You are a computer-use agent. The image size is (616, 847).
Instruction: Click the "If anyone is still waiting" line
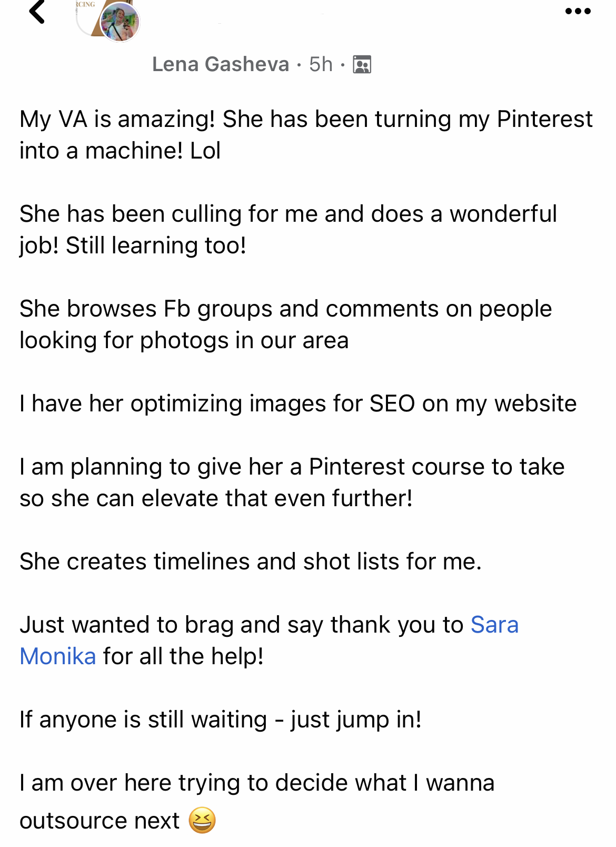pyautogui.click(x=220, y=720)
